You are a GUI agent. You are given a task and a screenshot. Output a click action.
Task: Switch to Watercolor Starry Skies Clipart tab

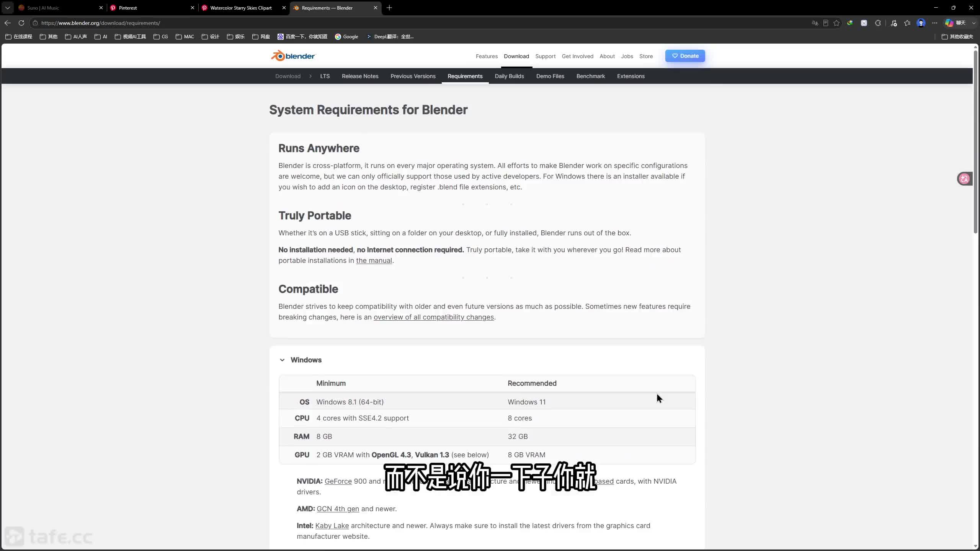click(241, 8)
